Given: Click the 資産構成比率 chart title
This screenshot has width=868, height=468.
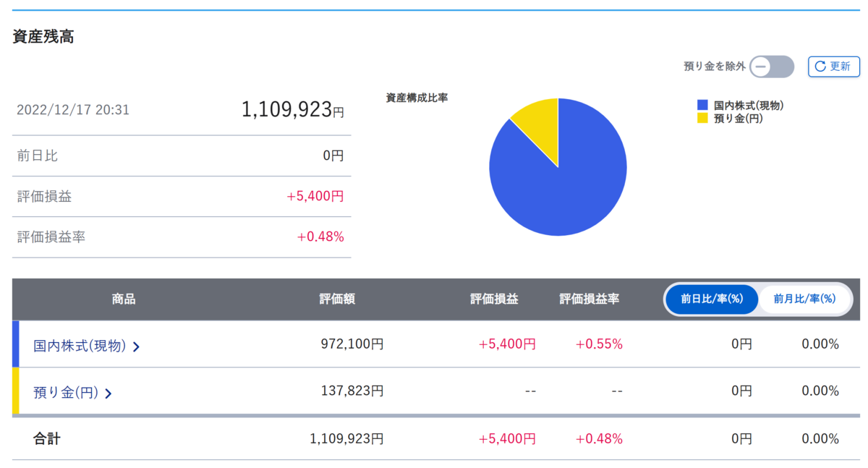Looking at the screenshot, I should pyautogui.click(x=417, y=98).
